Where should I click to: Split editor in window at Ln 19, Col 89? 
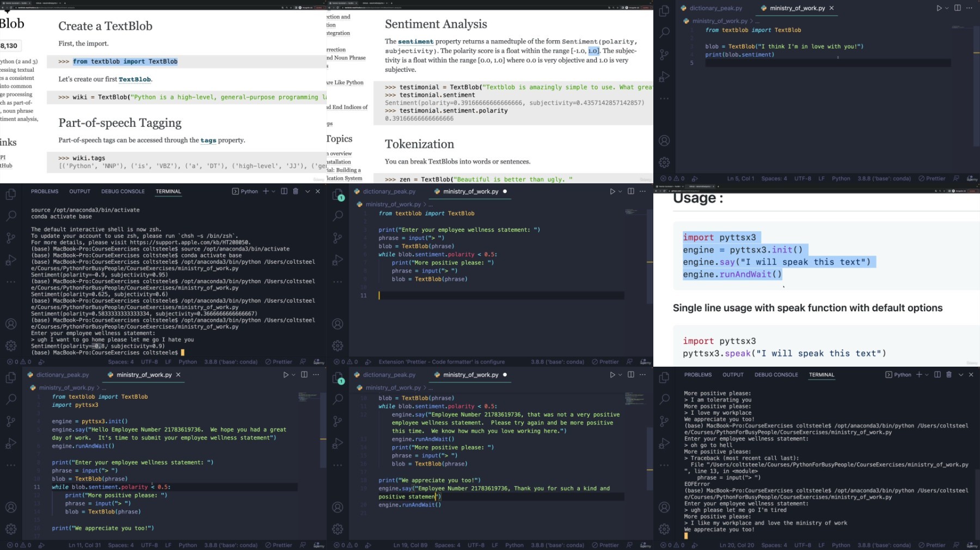630,375
